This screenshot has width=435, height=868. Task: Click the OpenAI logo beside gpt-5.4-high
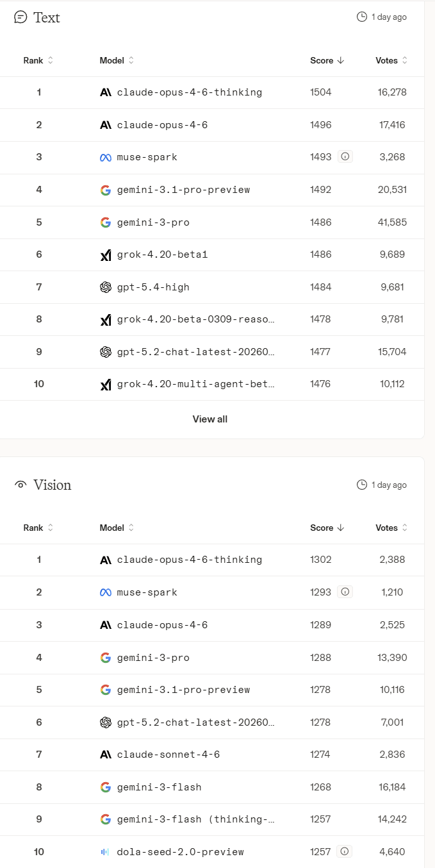[106, 287]
